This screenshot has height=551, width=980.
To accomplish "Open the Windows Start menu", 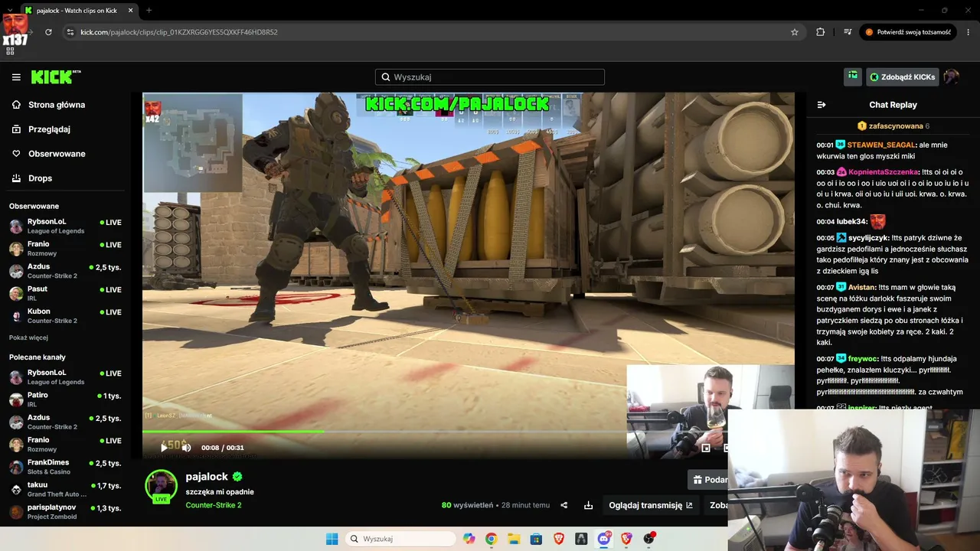I will tap(332, 539).
